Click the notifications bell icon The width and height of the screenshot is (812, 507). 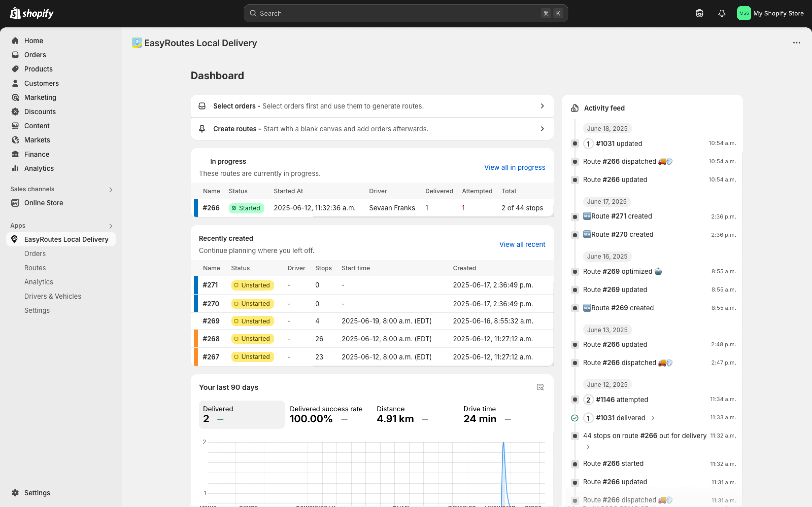(721, 13)
